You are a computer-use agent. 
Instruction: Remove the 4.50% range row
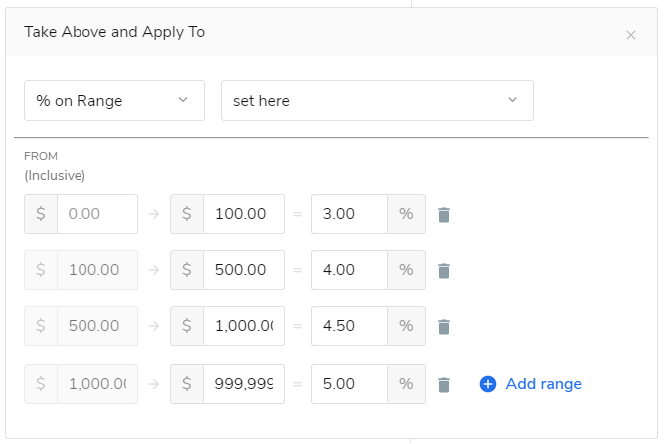[445, 326]
